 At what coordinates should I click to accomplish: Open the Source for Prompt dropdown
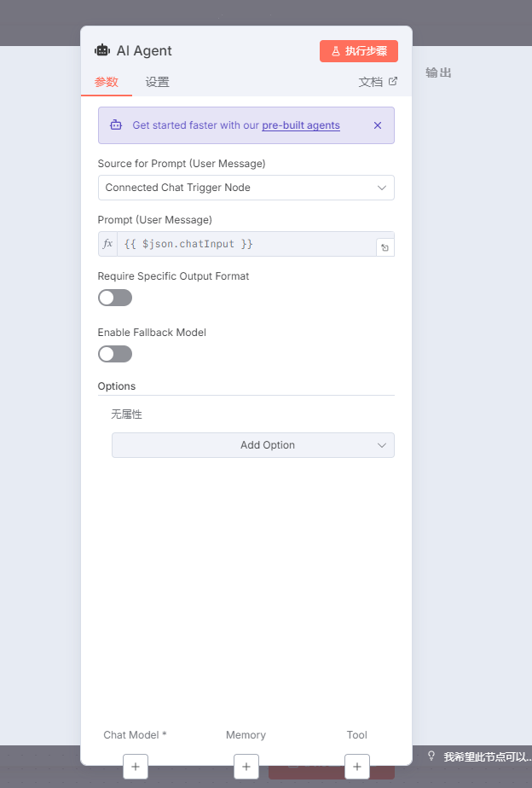[246, 188]
